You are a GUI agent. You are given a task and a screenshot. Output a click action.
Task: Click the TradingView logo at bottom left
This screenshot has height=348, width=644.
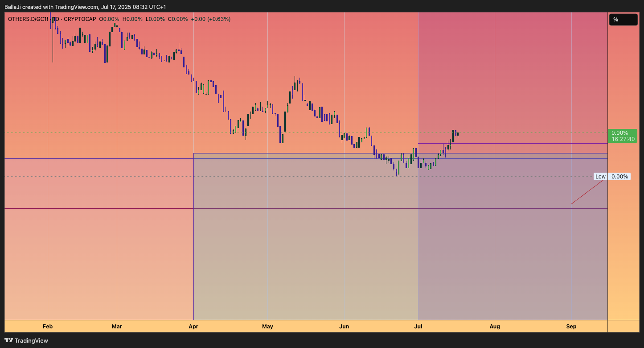pos(26,340)
